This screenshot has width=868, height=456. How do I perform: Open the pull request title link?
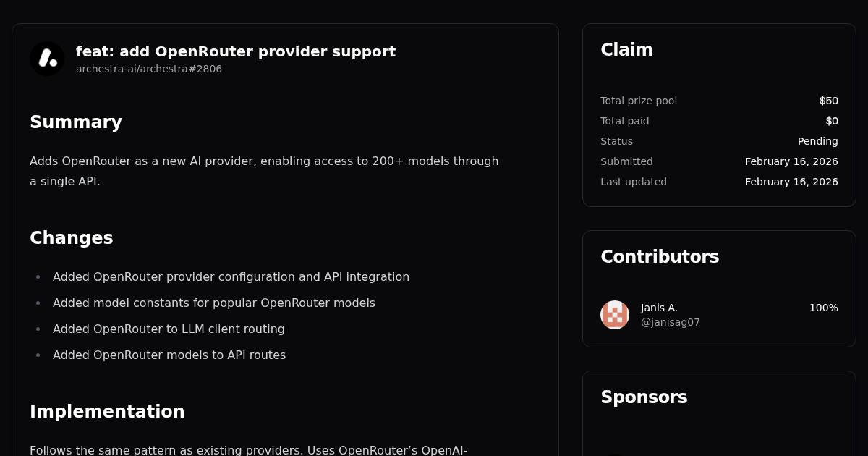pyautogui.click(x=236, y=51)
